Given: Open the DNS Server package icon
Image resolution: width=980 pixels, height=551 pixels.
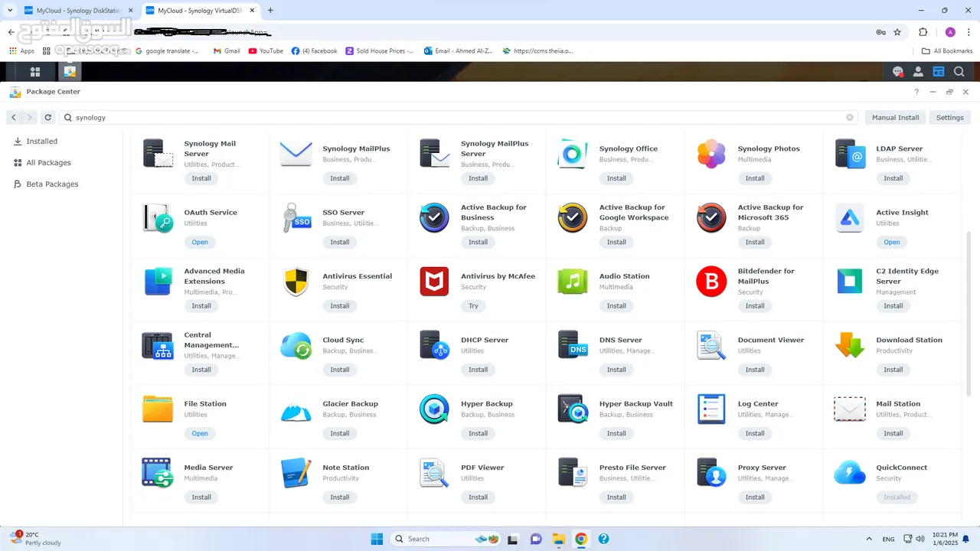Looking at the screenshot, I should click(573, 345).
